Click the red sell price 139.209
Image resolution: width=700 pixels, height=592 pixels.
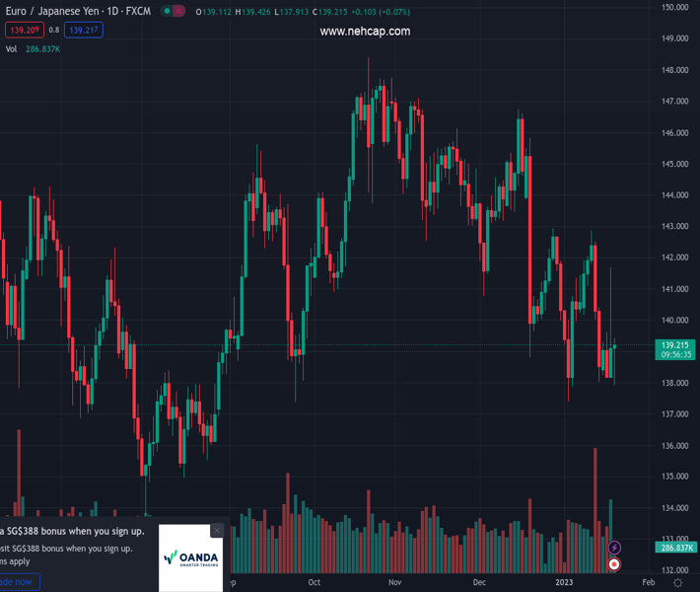24,30
